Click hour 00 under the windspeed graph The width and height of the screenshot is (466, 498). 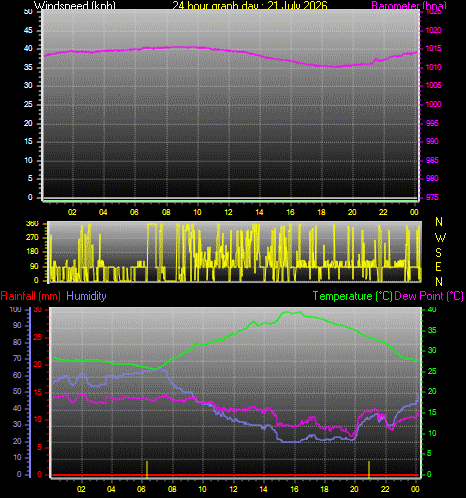414,212
